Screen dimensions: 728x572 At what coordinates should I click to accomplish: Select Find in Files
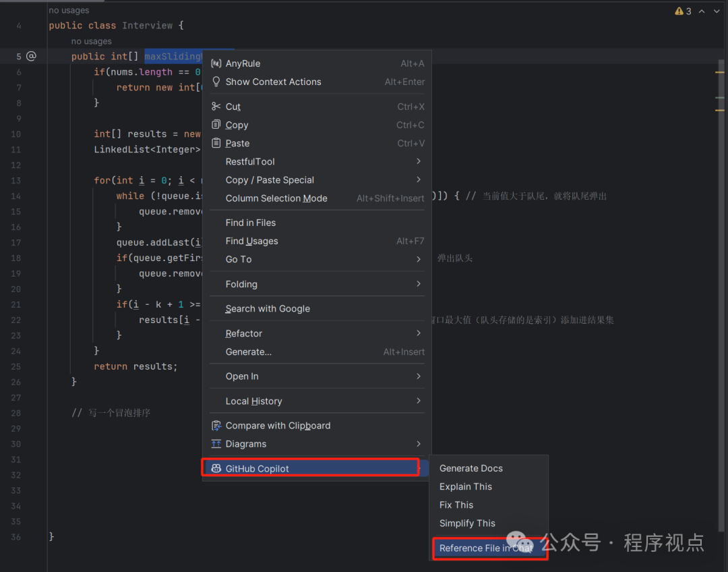(317, 223)
